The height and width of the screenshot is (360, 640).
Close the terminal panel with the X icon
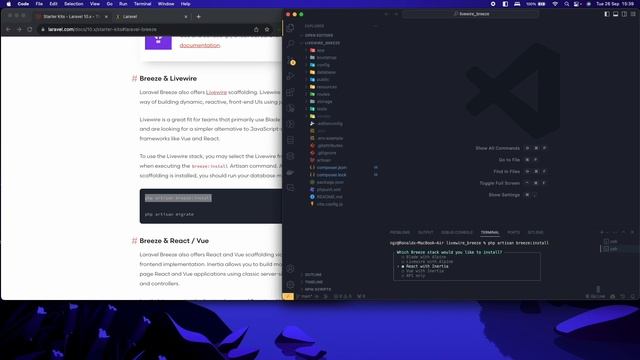pos(632,232)
